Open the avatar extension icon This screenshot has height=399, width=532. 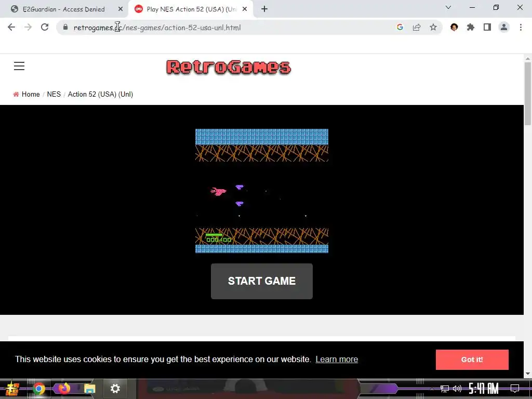[454, 27]
